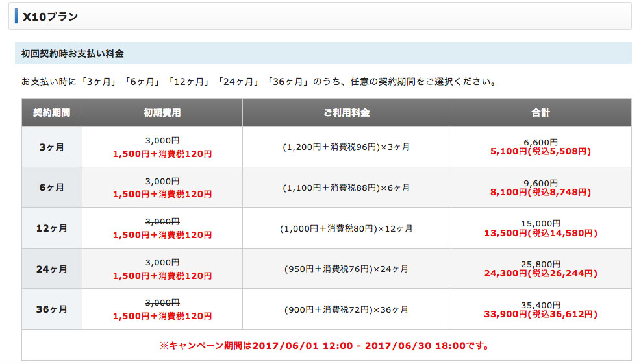The height and width of the screenshot is (364, 641).
Task: Click (1,100円+消費税88円)×6ヶ月 usage fee
Action: pyautogui.click(x=346, y=188)
